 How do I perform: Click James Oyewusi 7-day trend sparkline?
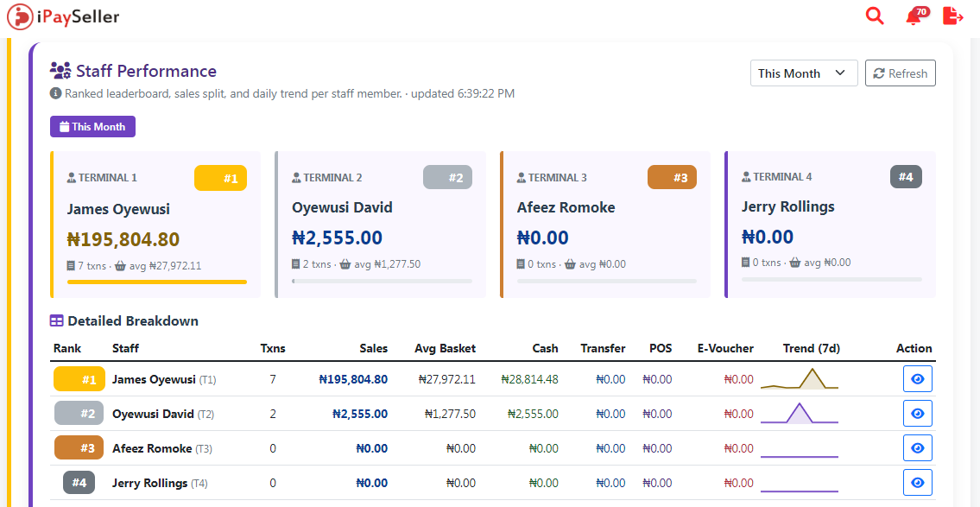(800, 379)
